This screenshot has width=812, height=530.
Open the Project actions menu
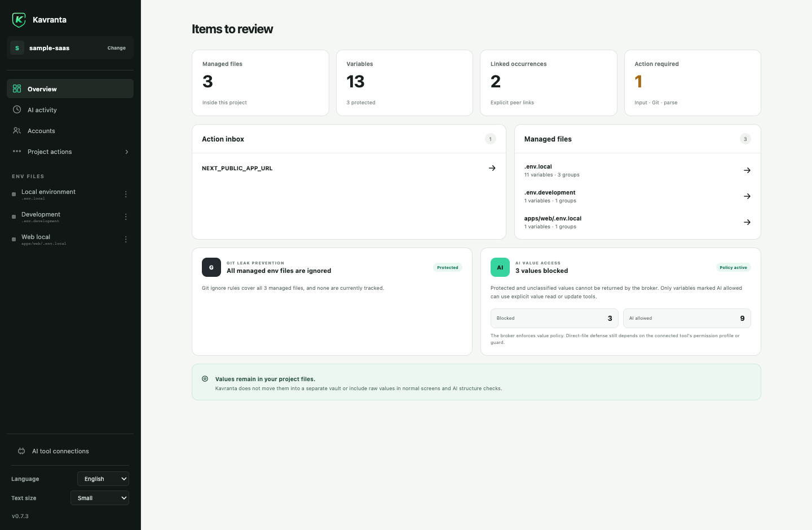coord(70,151)
